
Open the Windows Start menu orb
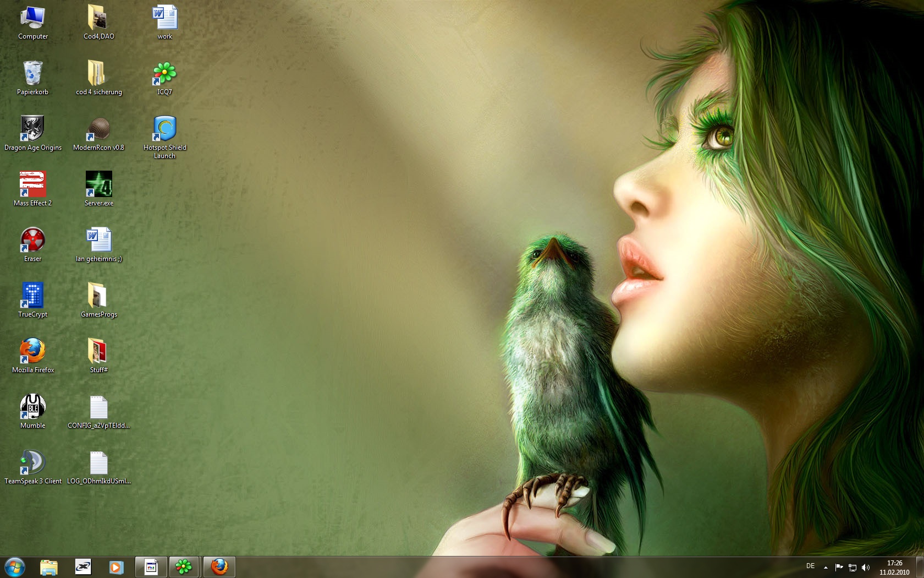(x=15, y=567)
